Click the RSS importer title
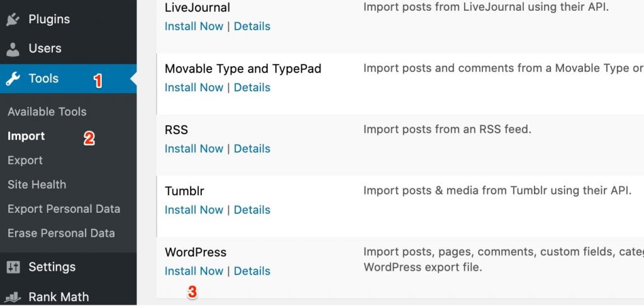644x306 pixels. pos(176,130)
